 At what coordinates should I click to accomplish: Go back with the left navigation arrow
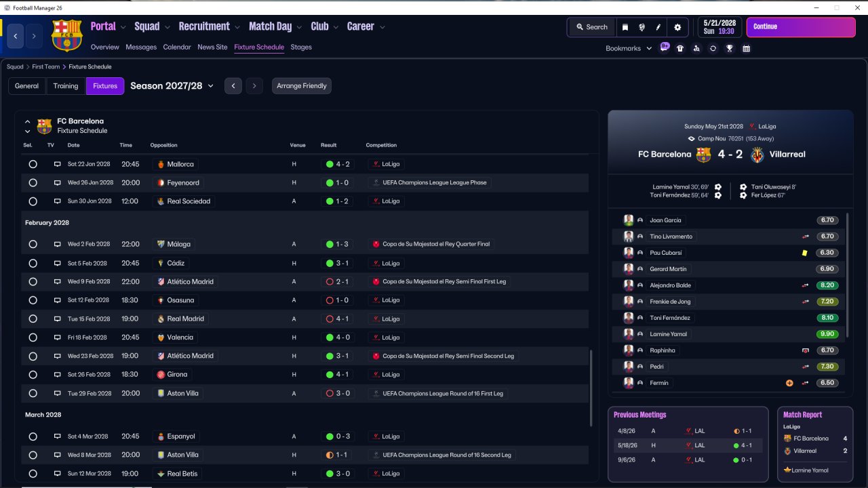(x=16, y=36)
